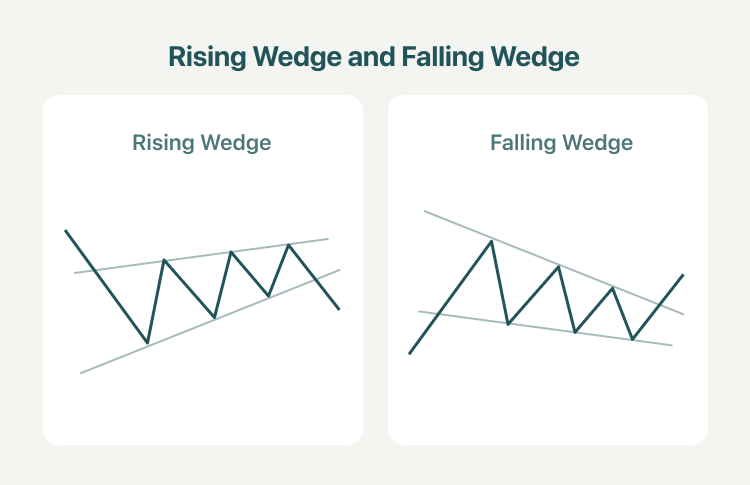Viewport: 750px width, 485px height.
Task: Click the main title 'Rising Wedge and Falling Wedge'
Action: point(374,57)
